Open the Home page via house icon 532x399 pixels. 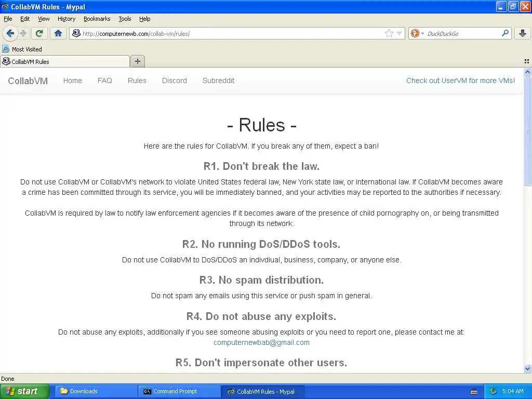[58, 33]
